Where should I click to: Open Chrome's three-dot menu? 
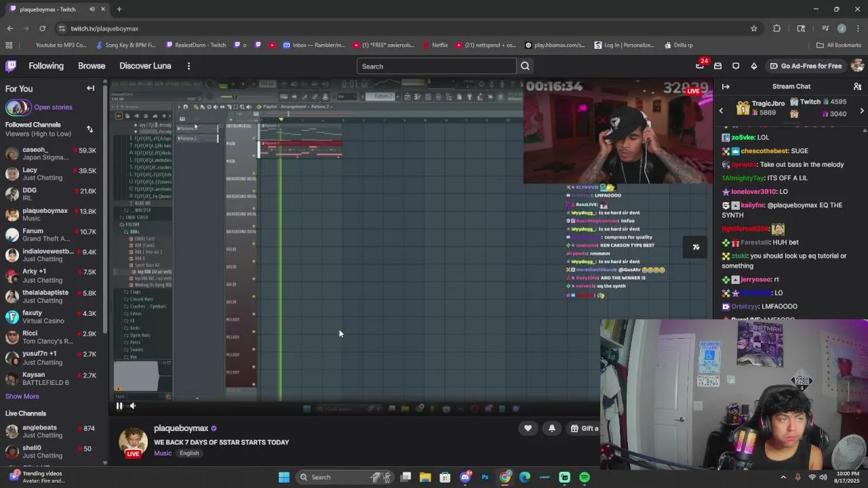click(858, 28)
